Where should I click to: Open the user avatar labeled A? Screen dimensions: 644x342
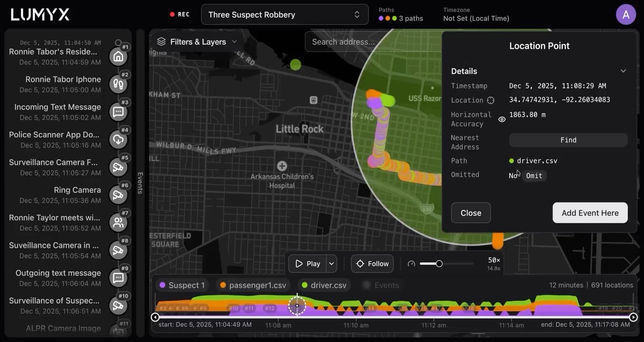pyautogui.click(x=626, y=15)
